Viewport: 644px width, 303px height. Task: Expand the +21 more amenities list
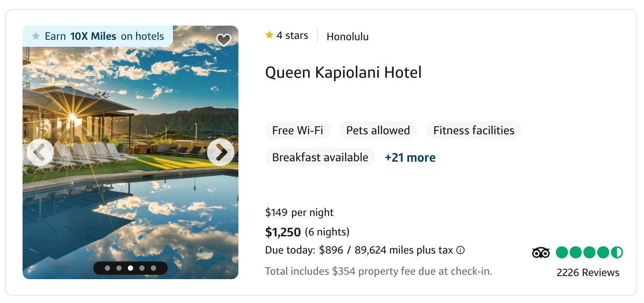coord(410,158)
